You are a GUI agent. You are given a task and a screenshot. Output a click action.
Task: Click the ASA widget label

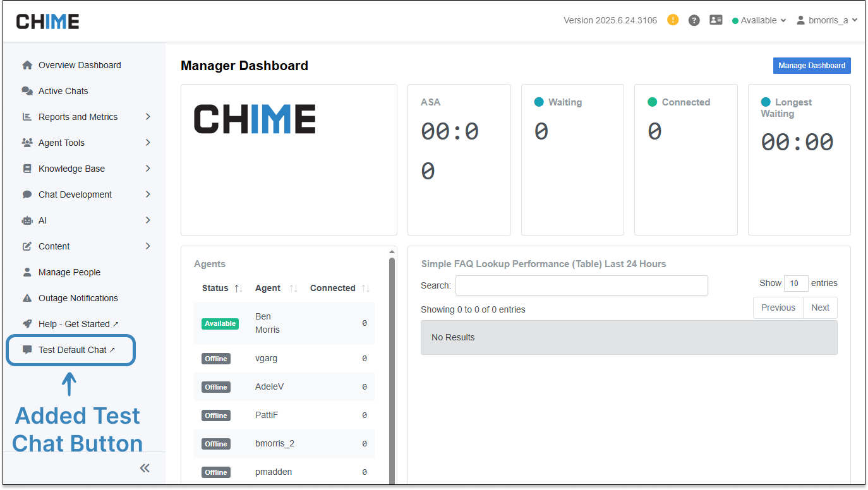point(431,102)
